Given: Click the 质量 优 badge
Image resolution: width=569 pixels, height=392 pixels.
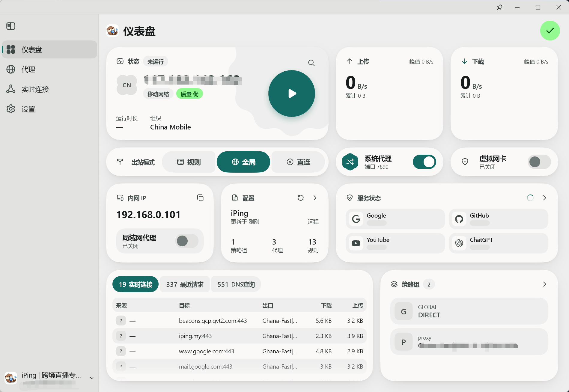Looking at the screenshot, I should click(189, 94).
